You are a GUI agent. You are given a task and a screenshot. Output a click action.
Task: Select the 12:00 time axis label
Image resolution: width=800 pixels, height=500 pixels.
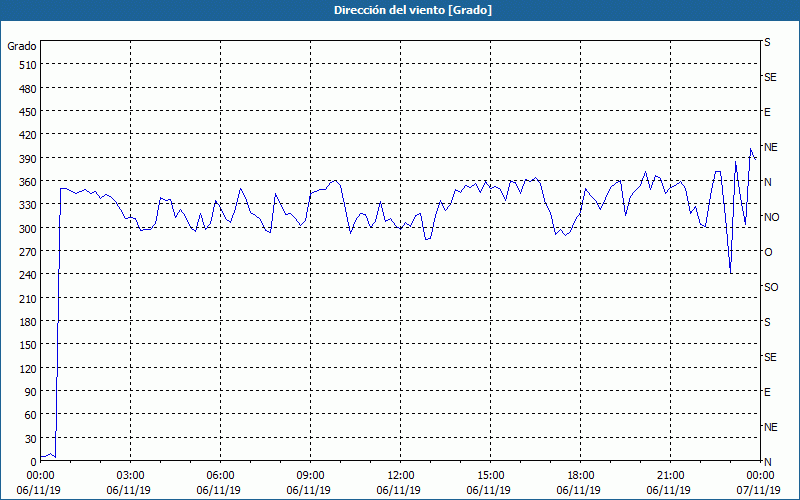point(401,476)
